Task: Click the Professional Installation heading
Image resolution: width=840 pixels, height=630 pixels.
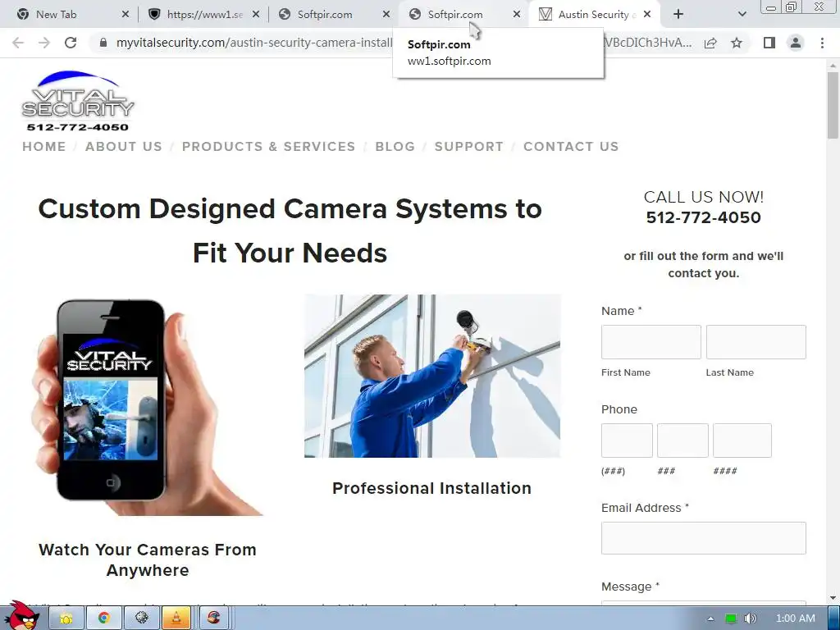Action: tap(431, 488)
